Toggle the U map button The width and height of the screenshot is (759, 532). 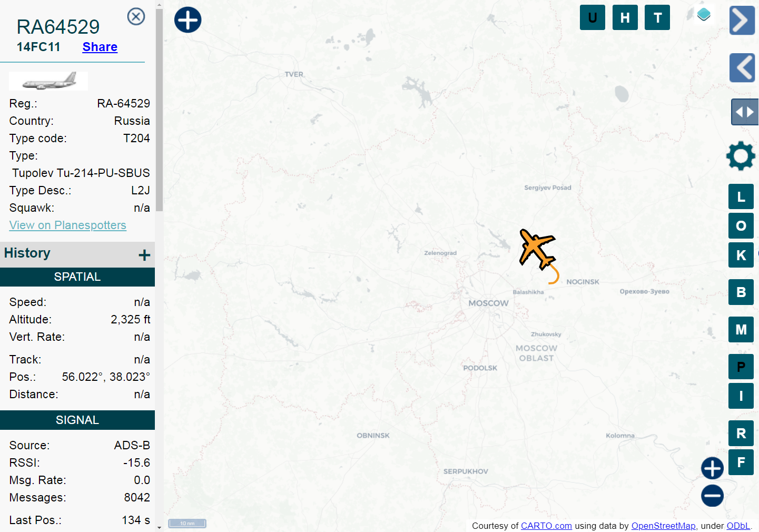pos(593,17)
